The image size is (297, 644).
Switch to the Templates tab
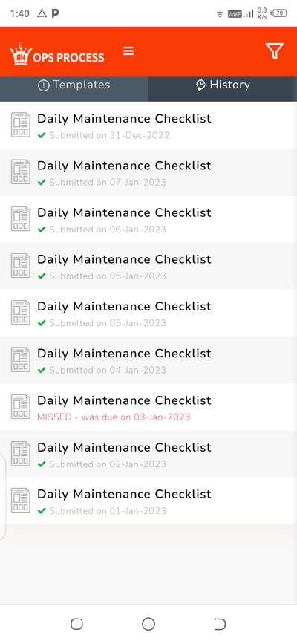pos(74,85)
